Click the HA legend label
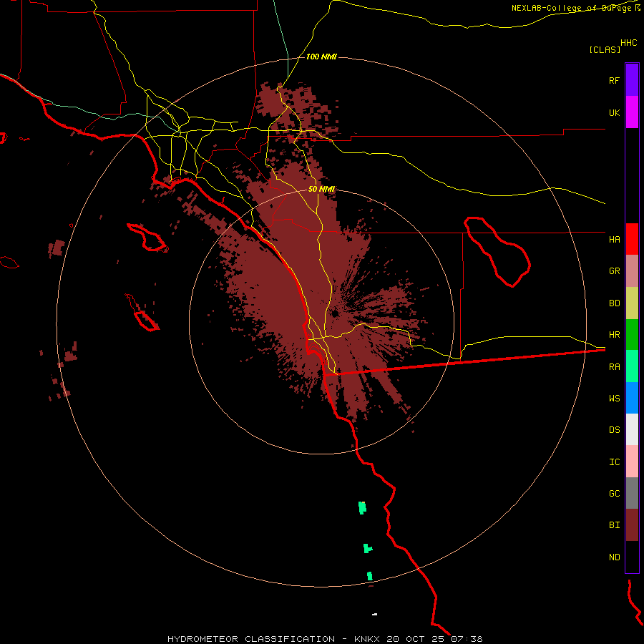Viewport: 644px width, 644px height. [x=614, y=240]
